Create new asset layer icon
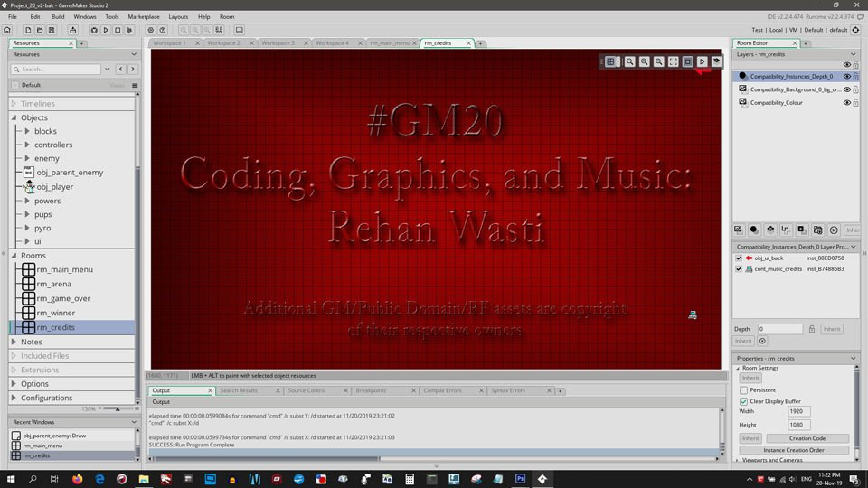 click(802, 230)
